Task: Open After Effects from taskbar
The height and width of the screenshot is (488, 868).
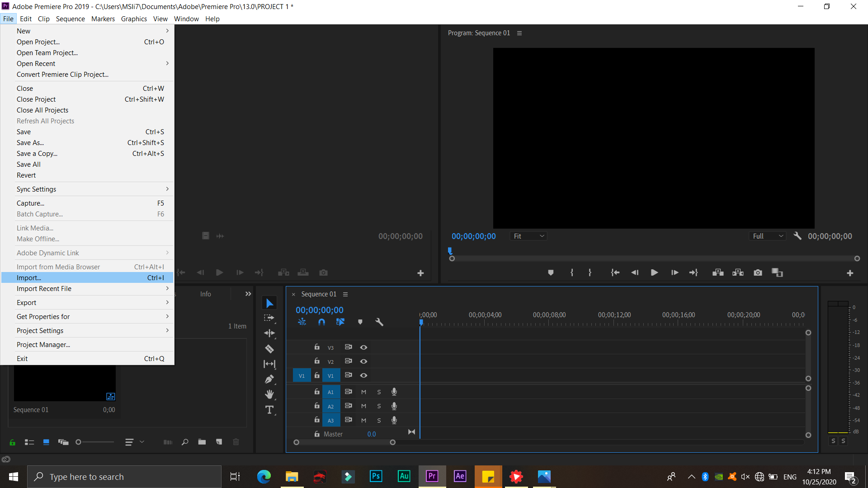Action: (460, 476)
